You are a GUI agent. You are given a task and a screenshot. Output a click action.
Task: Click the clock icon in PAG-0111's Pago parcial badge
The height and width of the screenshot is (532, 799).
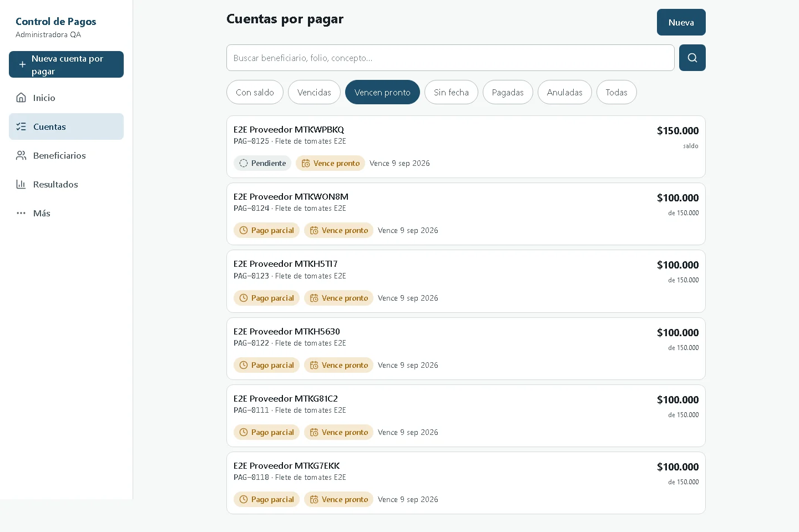click(x=244, y=432)
